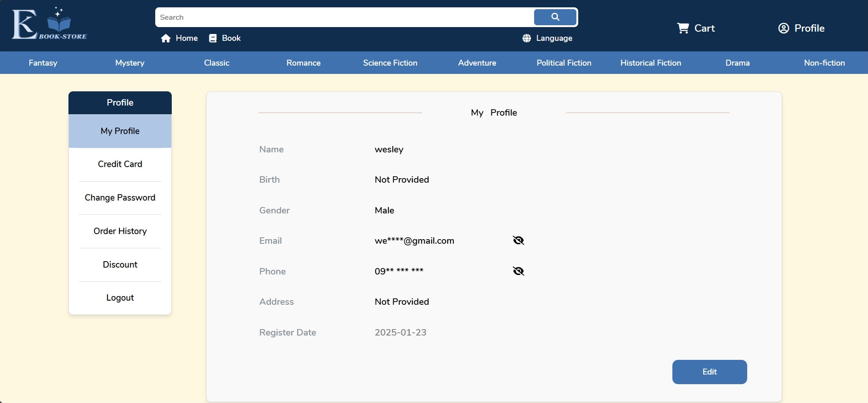Screen dimensions: 868x403
Task: Select the Fantasy category
Action: pyautogui.click(x=43, y=63)
